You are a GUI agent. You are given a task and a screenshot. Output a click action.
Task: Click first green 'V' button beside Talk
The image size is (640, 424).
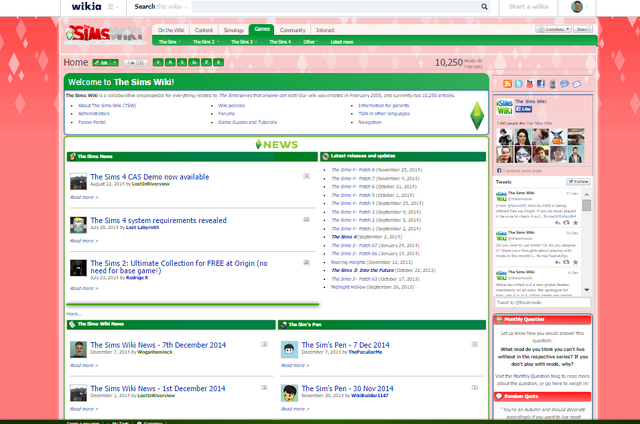point(158,62)
